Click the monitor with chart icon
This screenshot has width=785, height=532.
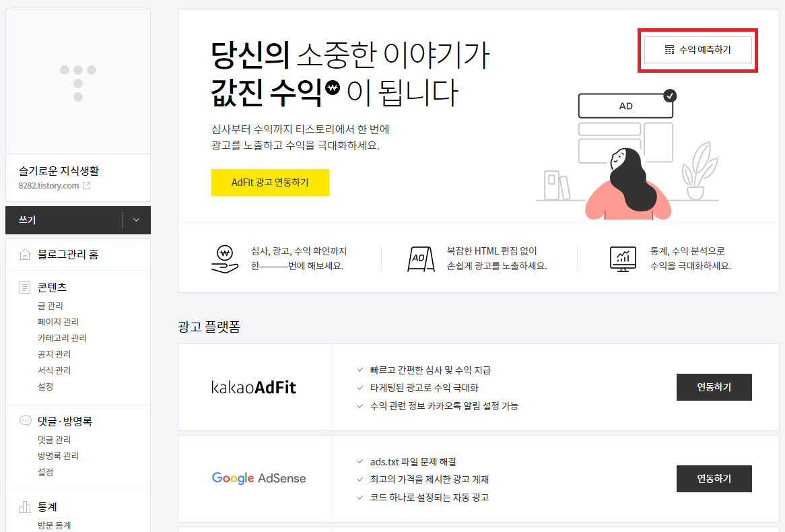click(x=623, y=259)
